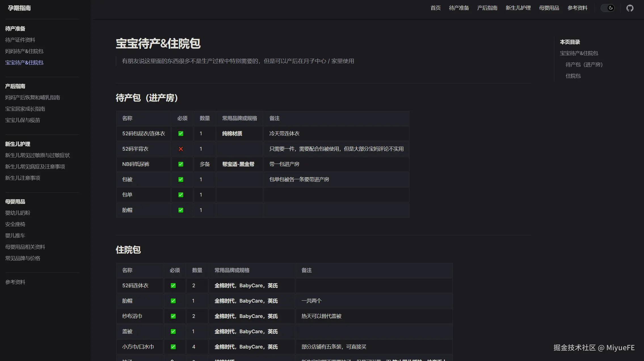Image resolution: width=644 pixels, height=361 pixels.
Task: Toggle the dark mode switch
Action: pyautogui.click(x=608, y=8)
